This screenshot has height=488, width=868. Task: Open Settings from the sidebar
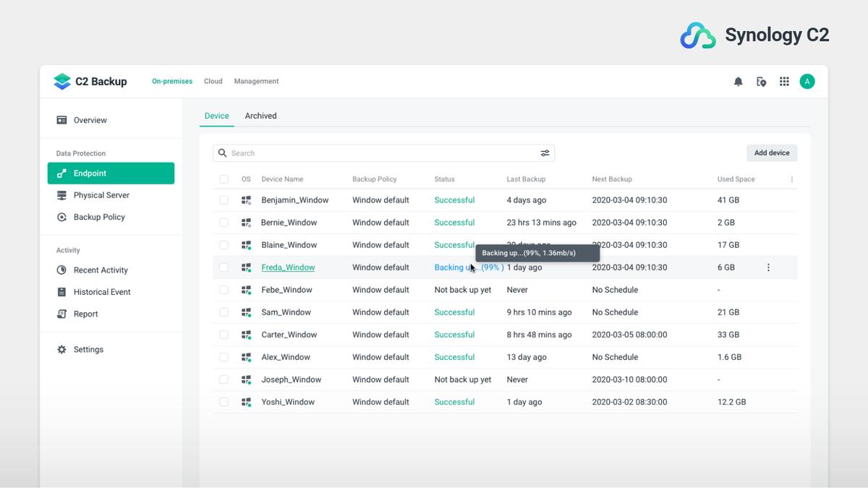click(88, 350)
